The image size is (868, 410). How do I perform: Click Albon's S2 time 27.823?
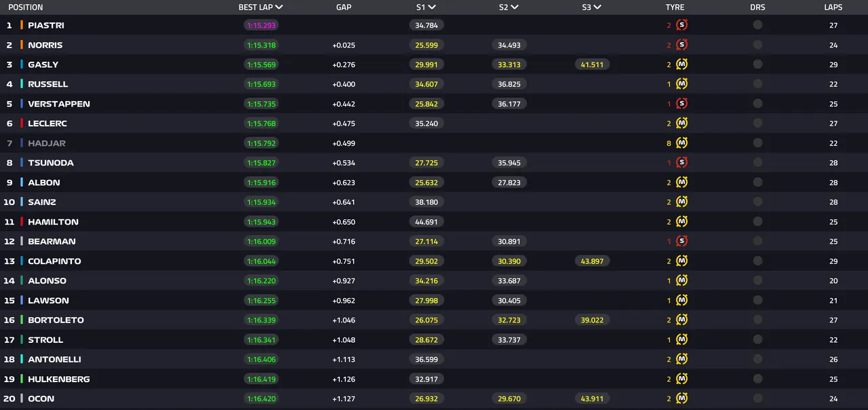[509, 183]
